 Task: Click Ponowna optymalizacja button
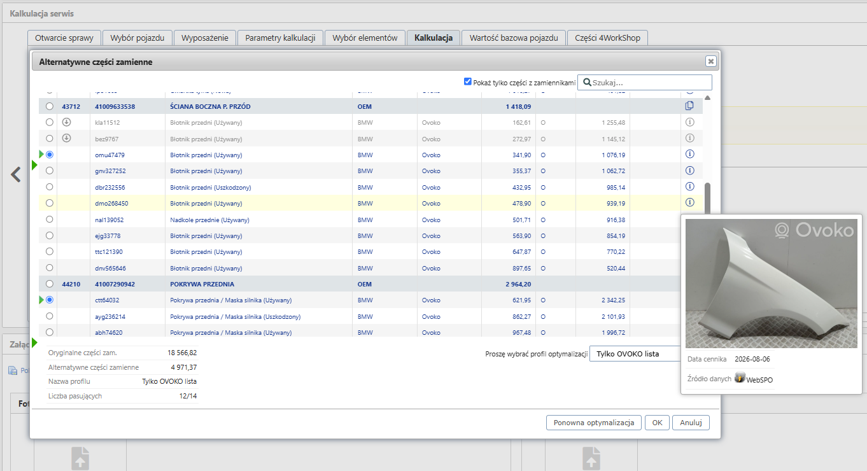594,422
